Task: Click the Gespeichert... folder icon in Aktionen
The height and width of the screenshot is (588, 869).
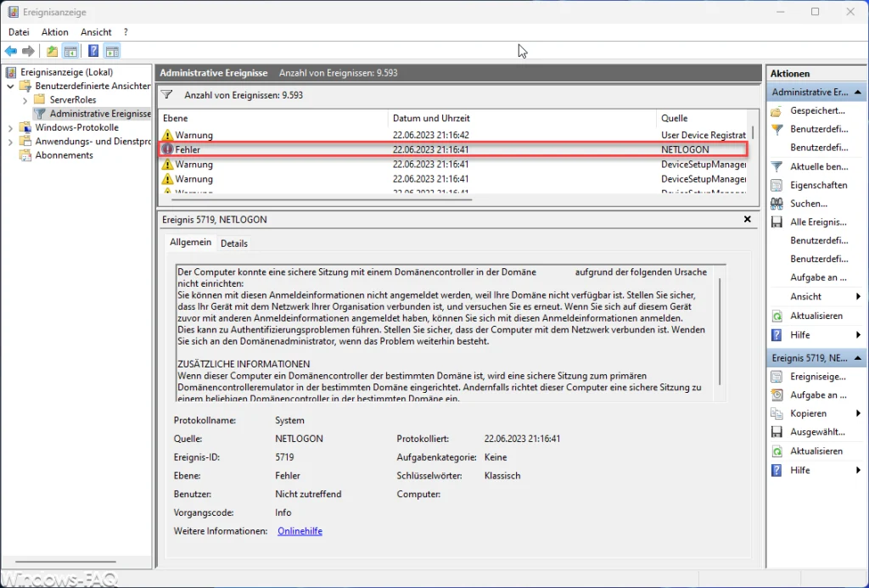Action: (777, 111)
